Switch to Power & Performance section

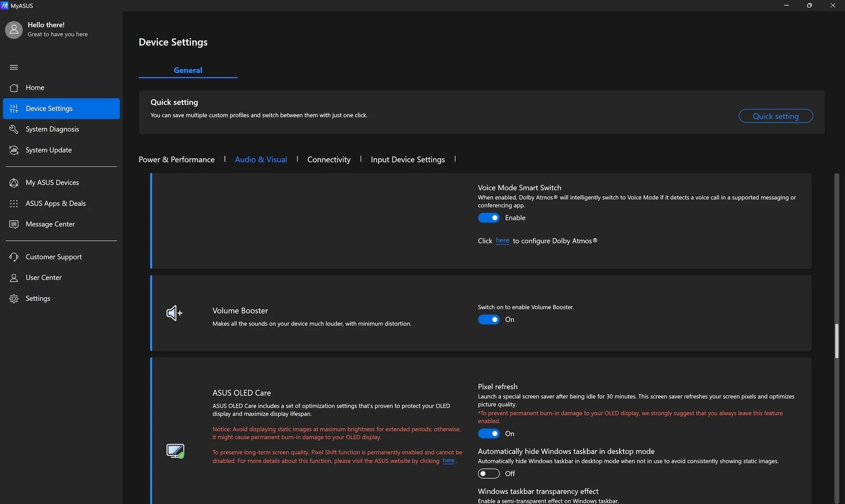click(x=176, y=160)
